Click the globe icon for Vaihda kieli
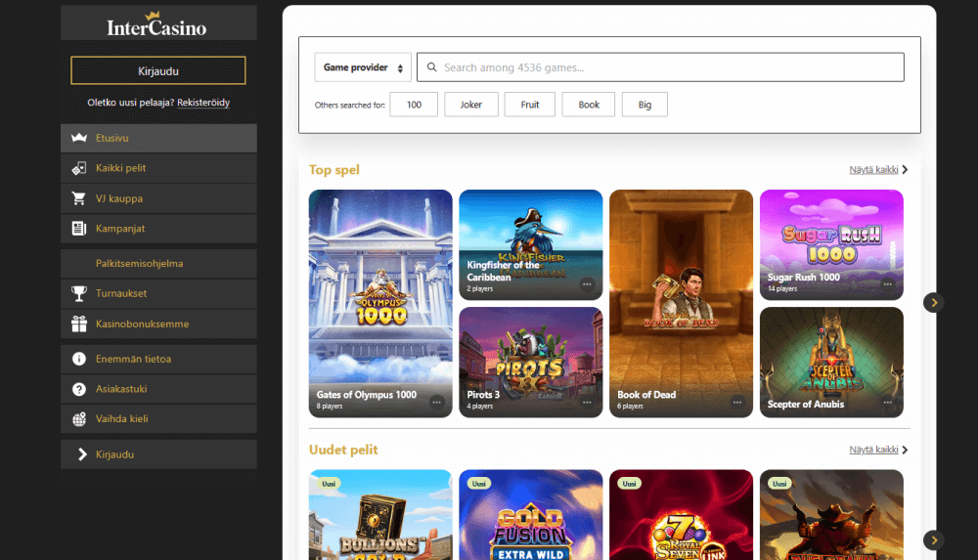This screenshot has width=978, height=560. click(79, 419)
